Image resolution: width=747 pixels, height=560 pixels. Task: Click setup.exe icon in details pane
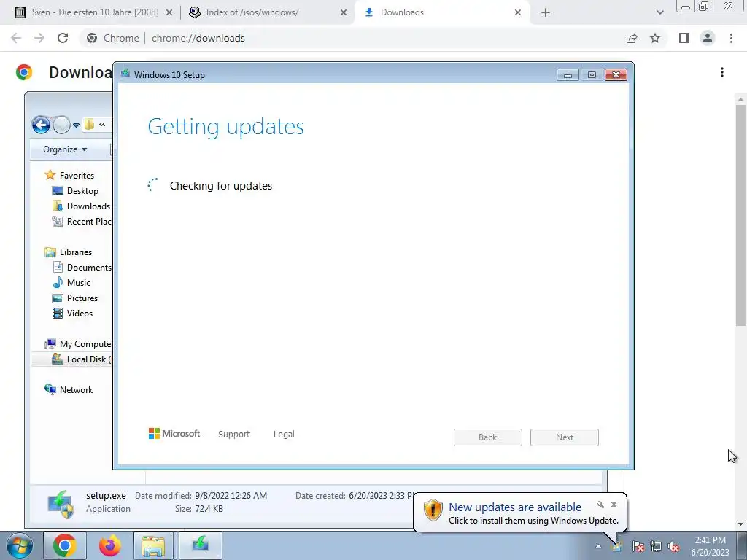click(x=61, y=504)
